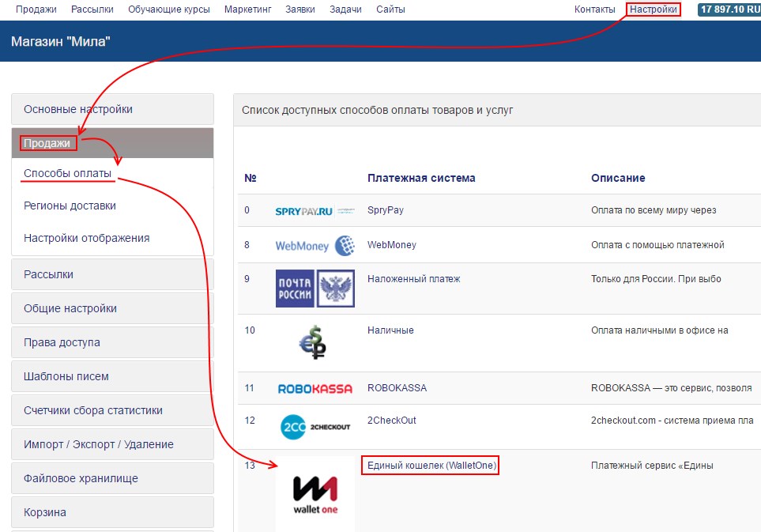The image size is (761, 532).
Task: Click 'Платежный сервис «Едины' description
Action: pyautogui.click(x=652, y=466)
